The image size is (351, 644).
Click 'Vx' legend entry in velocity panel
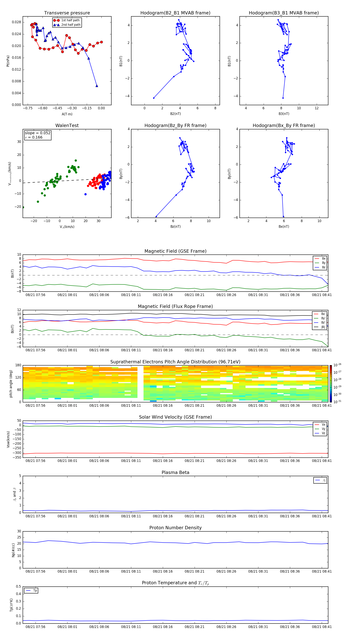click(x=320, y=424)
